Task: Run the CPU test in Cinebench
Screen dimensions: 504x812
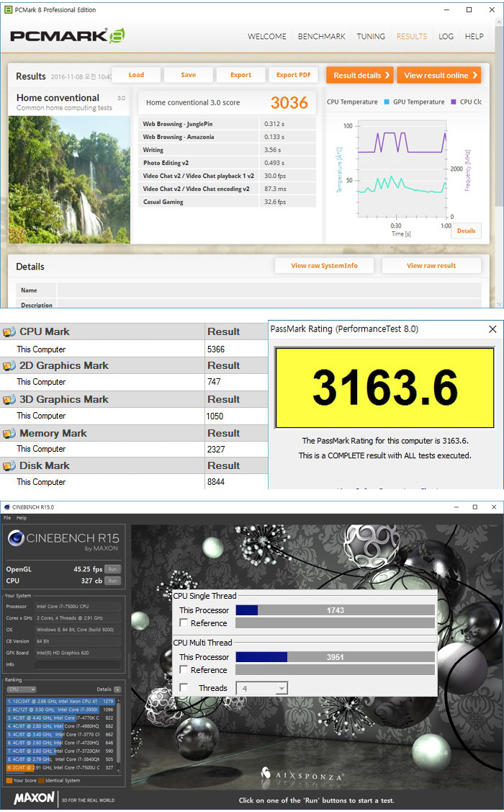Action: [112, 581]
